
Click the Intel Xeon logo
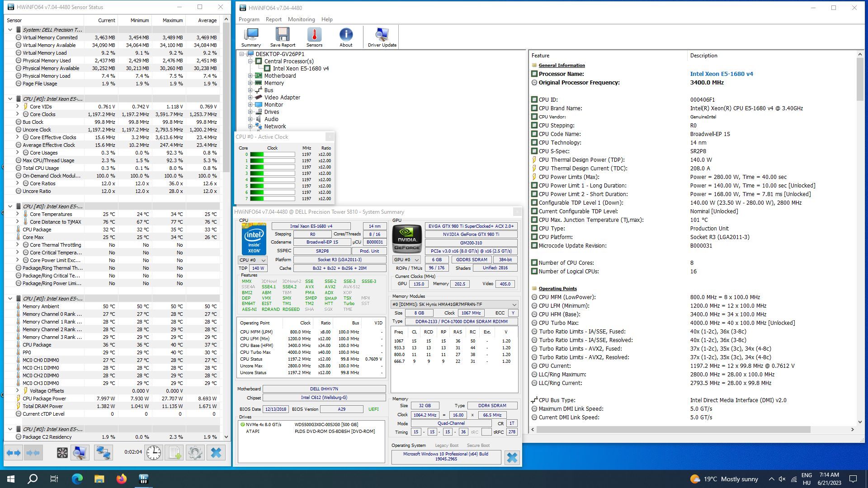click(254, 239)
